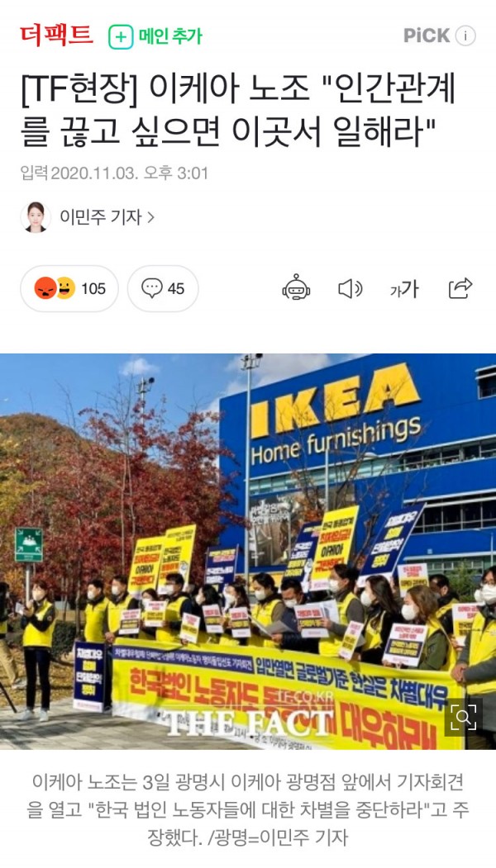Open the 가가 font size setting
496x868 pixels.
pos(404,289)
